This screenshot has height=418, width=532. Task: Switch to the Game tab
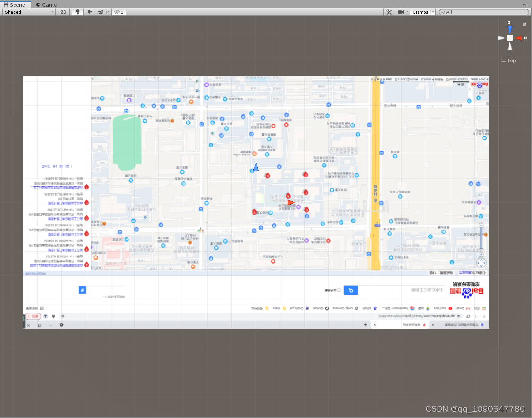pyautogui.click(x=45, y=5)
